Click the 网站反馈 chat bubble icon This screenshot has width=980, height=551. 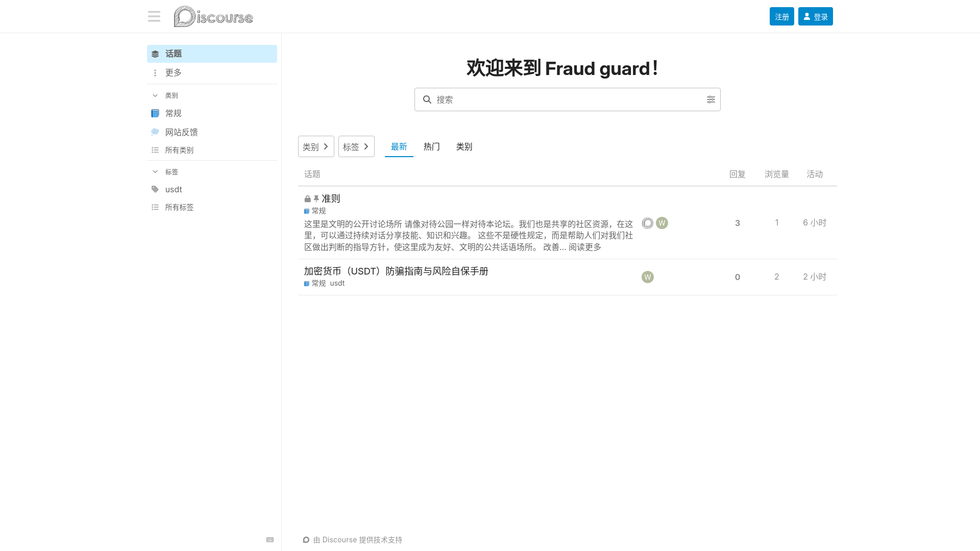pyautogui.click(x=155, y=132)
